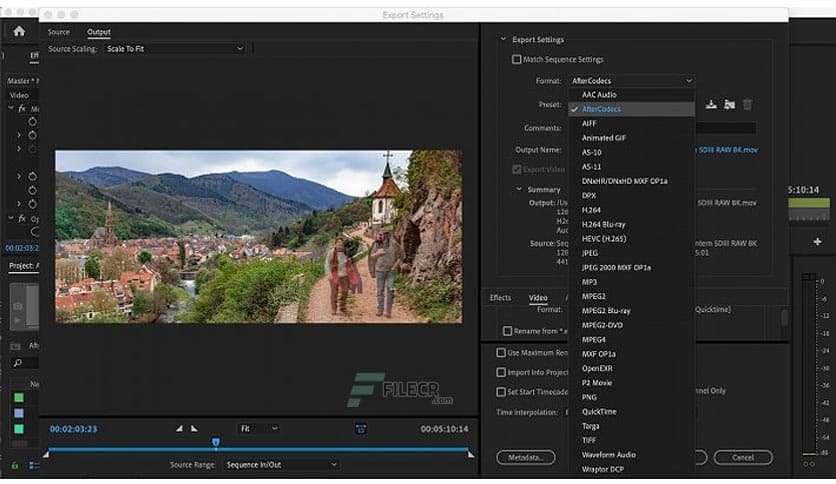Click the Metadata button
836x484 pixels.
[x=525, y=457]
